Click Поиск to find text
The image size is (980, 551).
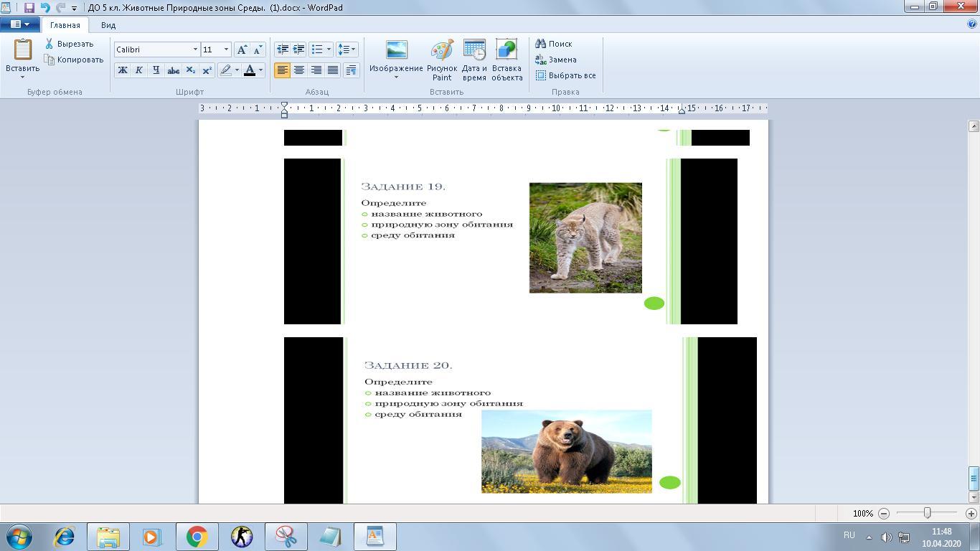pyautogui.click(x=554, y=44)
